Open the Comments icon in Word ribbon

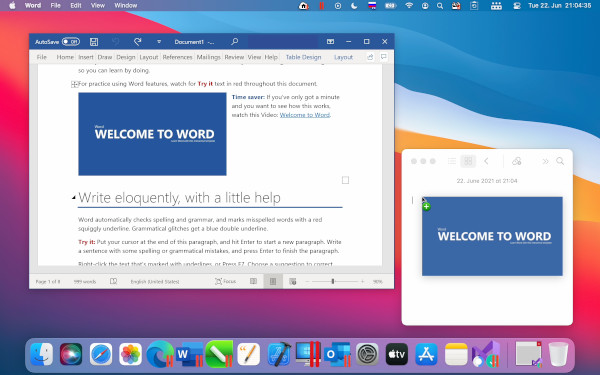tap(383, 57)
